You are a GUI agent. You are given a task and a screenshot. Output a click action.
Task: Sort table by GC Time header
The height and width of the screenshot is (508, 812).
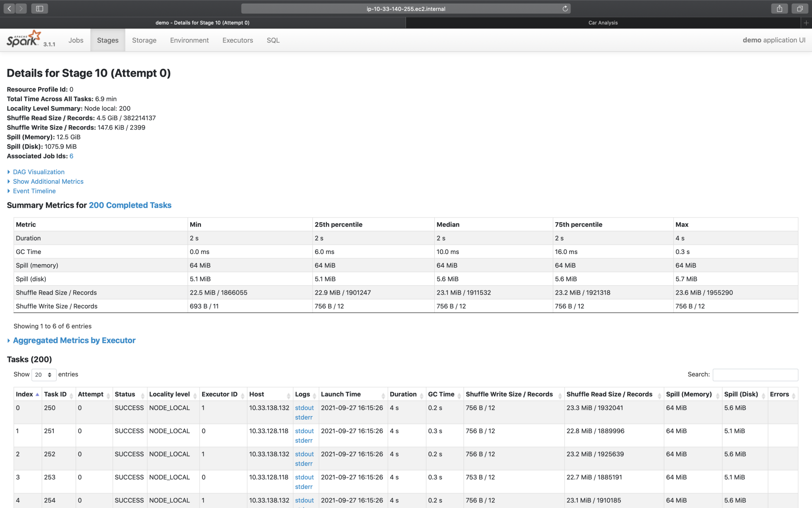point(441,394)
